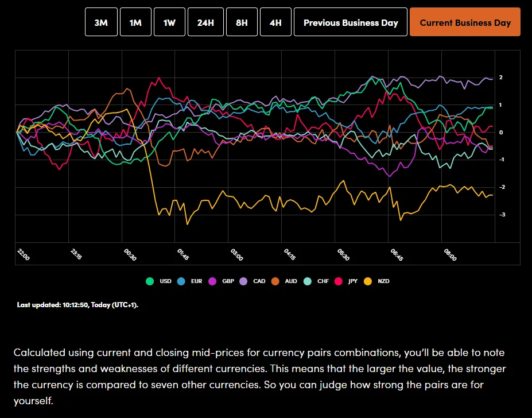This screenshot has width=532, height=418.
Task: Click the 06:45 time axis label
Action: click(397, 254)
